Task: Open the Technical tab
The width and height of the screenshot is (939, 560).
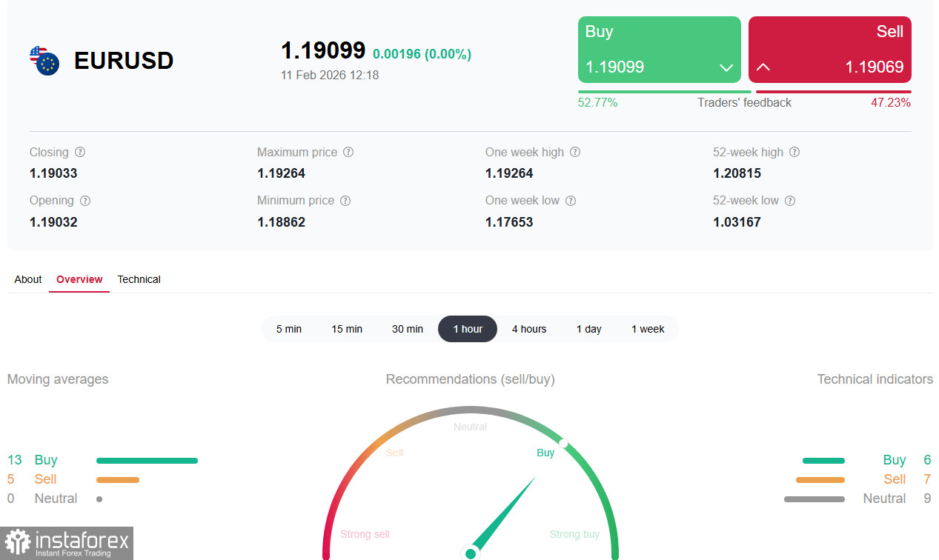Action: click(139, 279)
